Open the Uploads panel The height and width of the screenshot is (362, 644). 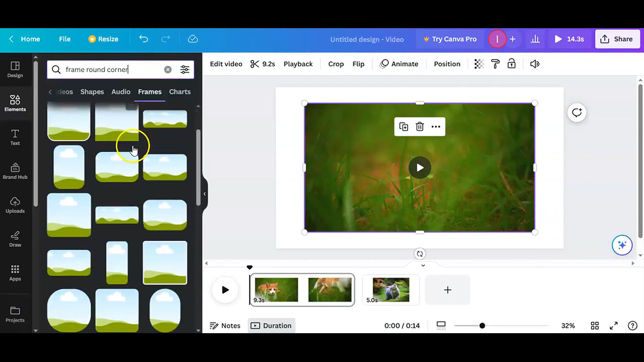click(15, 205)
